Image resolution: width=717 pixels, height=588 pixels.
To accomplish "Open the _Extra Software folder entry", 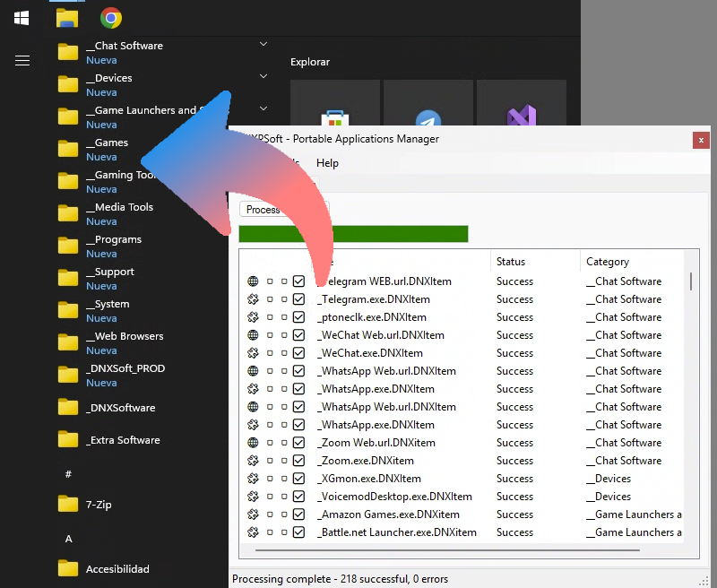I will pyautogui.click(x=123, y=440).
